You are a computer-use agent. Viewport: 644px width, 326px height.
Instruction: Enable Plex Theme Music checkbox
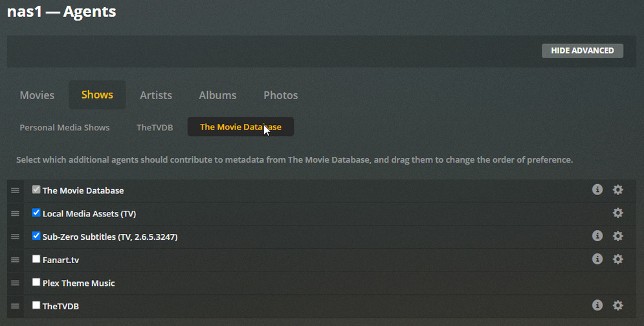(x=36, y=282)
